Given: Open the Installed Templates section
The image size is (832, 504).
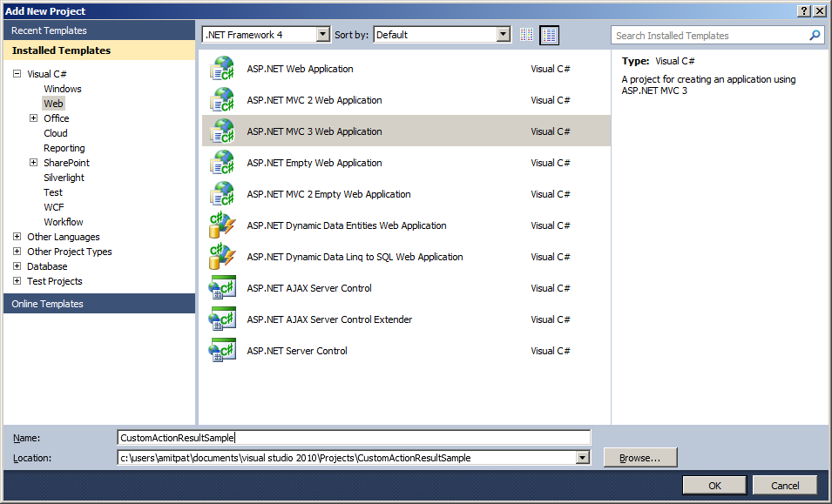Looking at the screenshot, I should pyautogui.click(x=99, y=50).
